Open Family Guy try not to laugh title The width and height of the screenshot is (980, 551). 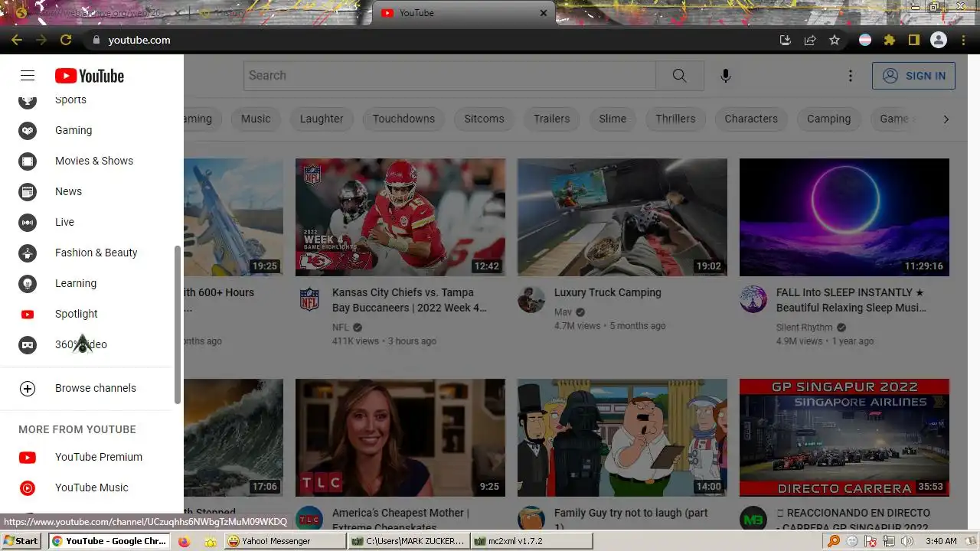coord(631,520)
